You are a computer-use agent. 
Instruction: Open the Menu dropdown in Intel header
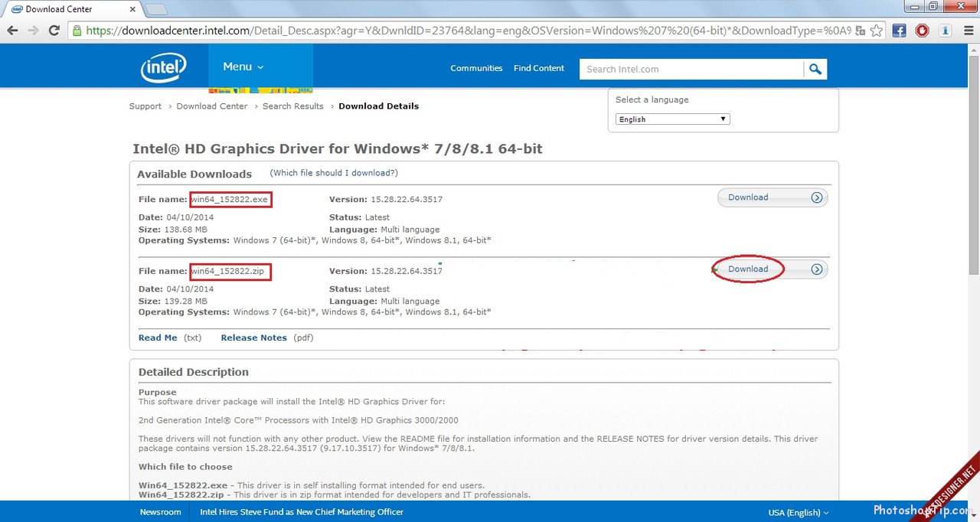coord(243,67)
